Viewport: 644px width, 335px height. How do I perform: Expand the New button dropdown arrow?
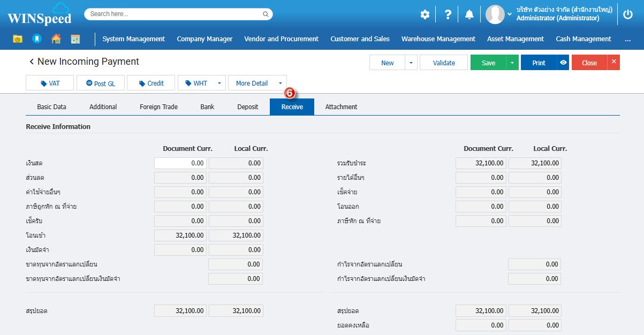click(x=411, y=63)
